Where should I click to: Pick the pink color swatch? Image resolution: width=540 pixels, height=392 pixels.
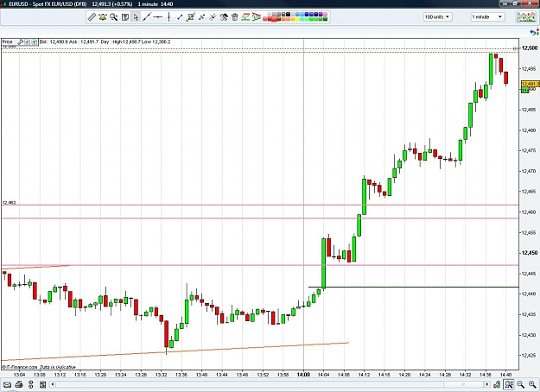324,15
